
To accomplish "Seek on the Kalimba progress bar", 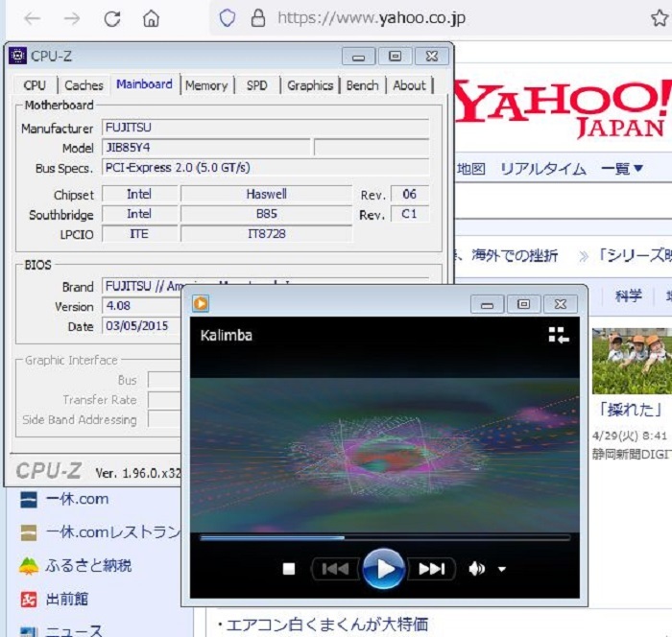I will click(x=385, y=537).
